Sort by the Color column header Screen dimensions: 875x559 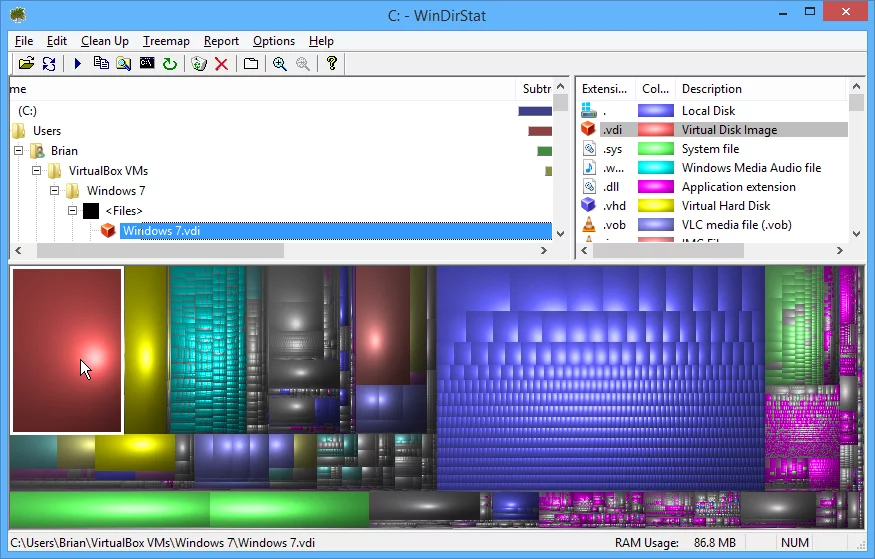tap(656, 89)
